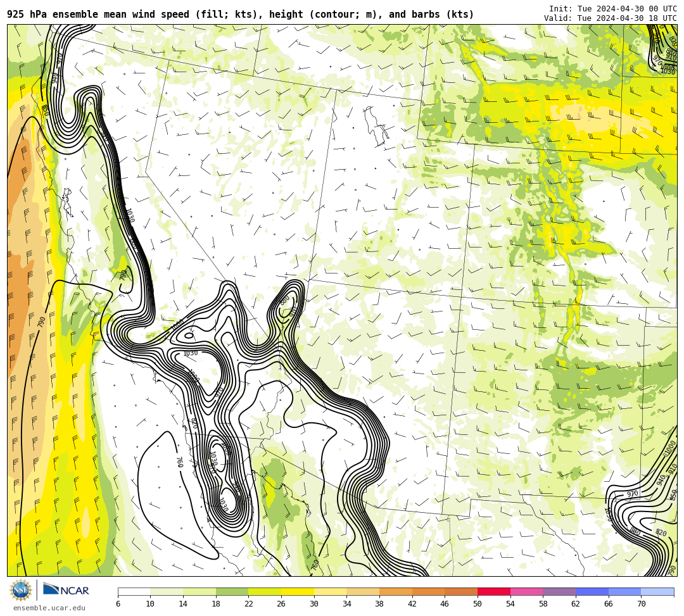Image resolution: width=684 pixels, height=616 pixels.
Task: Click the colorbar label '70'
Action: tap(641, 604)
